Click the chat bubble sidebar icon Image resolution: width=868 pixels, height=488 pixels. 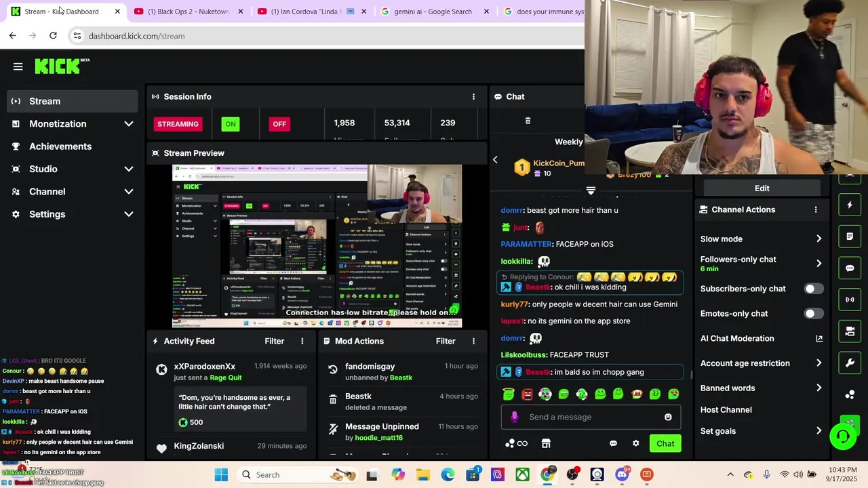[x=850, y=268]
